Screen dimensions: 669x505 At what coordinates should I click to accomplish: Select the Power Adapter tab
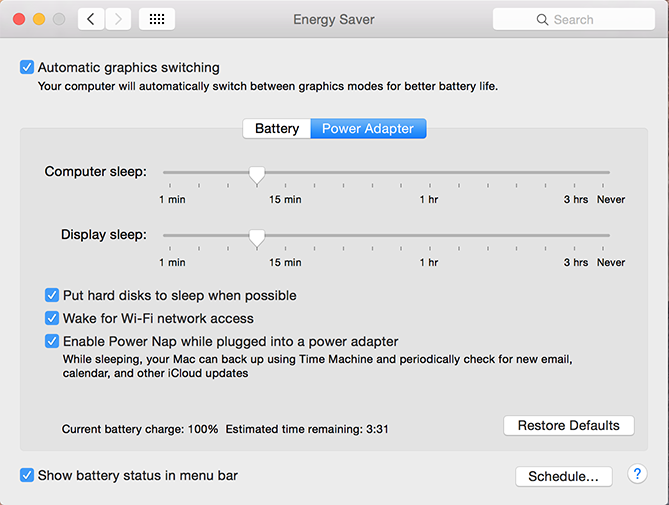368,129
